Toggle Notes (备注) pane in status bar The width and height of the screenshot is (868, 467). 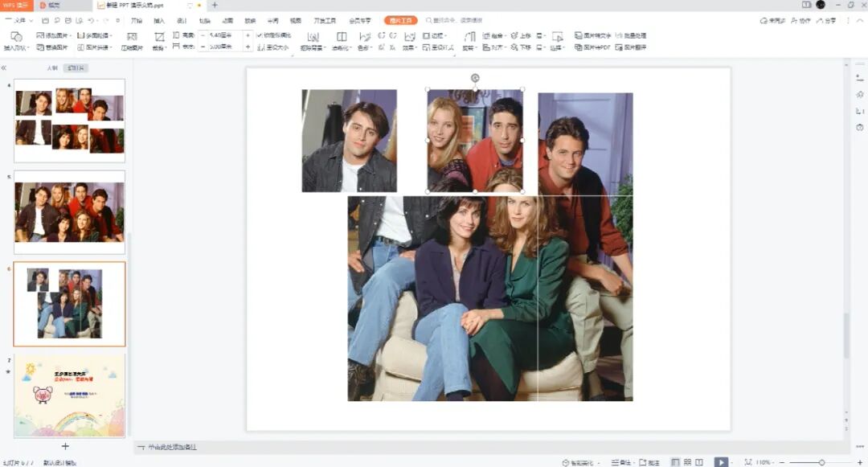tap(621, 462)
